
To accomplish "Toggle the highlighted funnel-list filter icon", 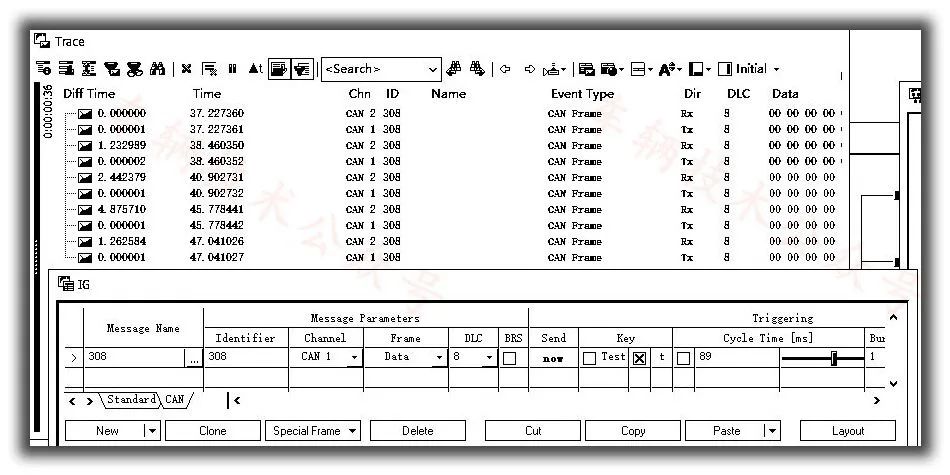I will click(302, 69).
